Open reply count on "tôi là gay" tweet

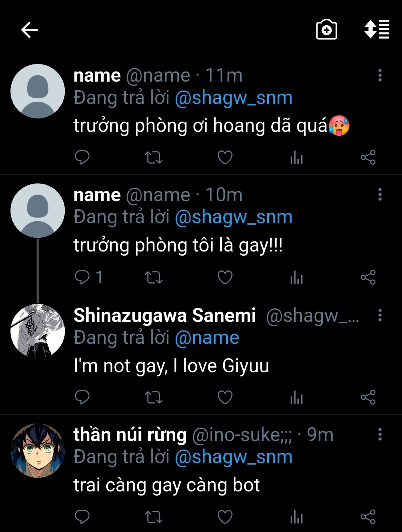tap(89, 277)
